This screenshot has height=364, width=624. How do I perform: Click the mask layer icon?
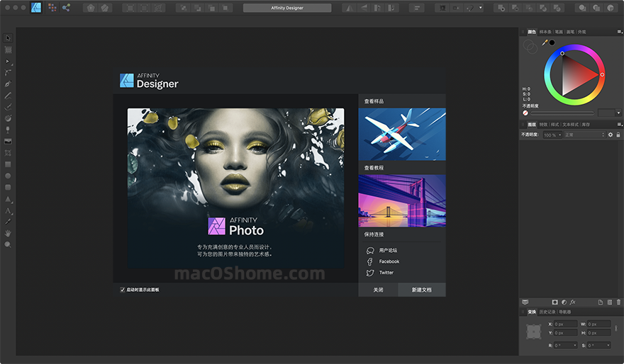click(x=555, y=302)
